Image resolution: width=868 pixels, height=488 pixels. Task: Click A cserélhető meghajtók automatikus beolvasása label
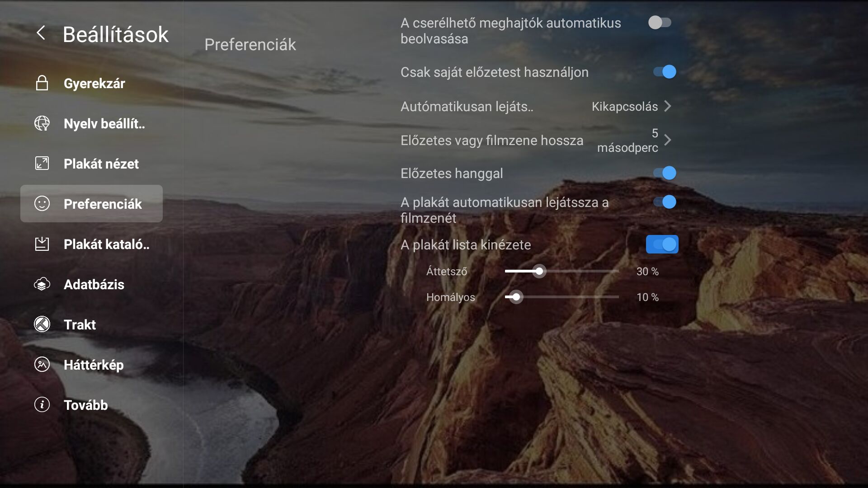pos(511,31)
